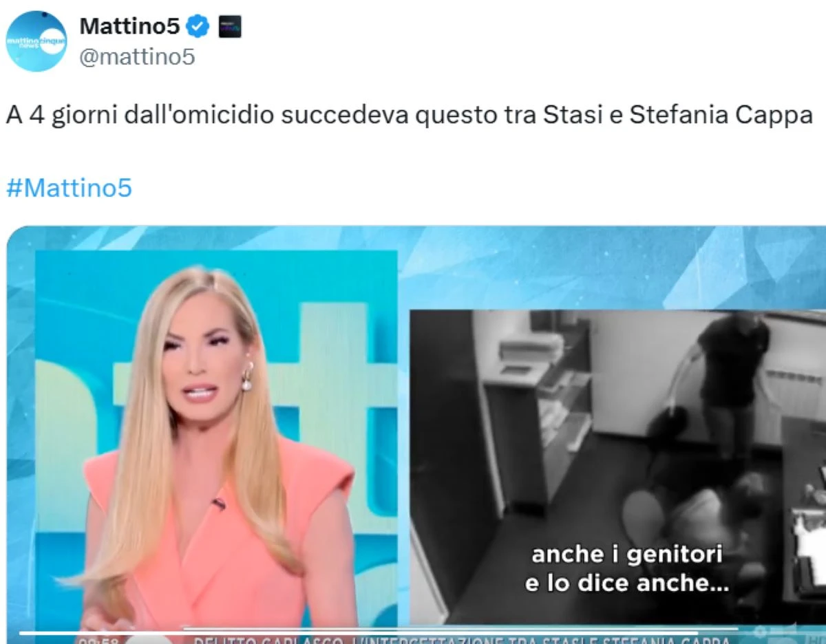Open the Mattino5 profile avatar
This screenshot has width=826, height=644.
36,41
